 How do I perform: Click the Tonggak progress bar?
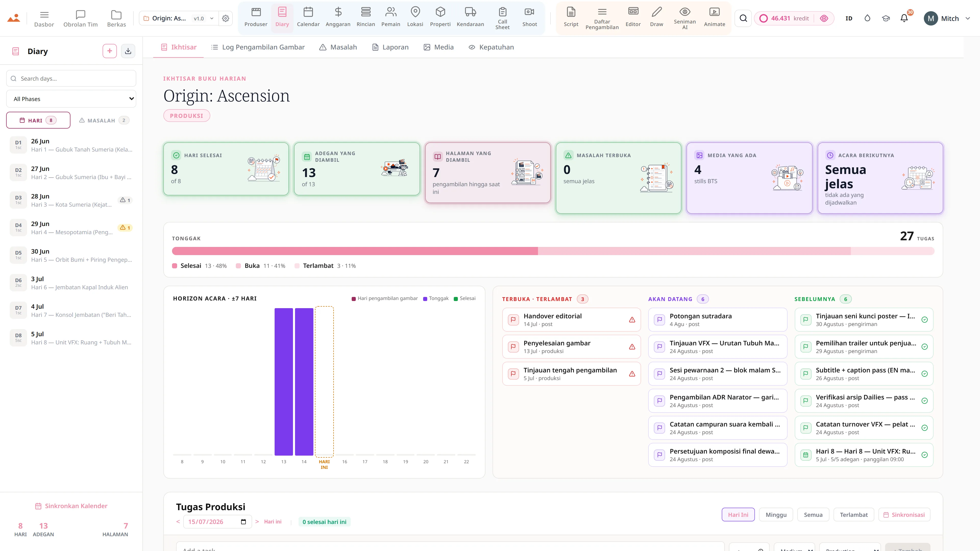click(553, 251)
